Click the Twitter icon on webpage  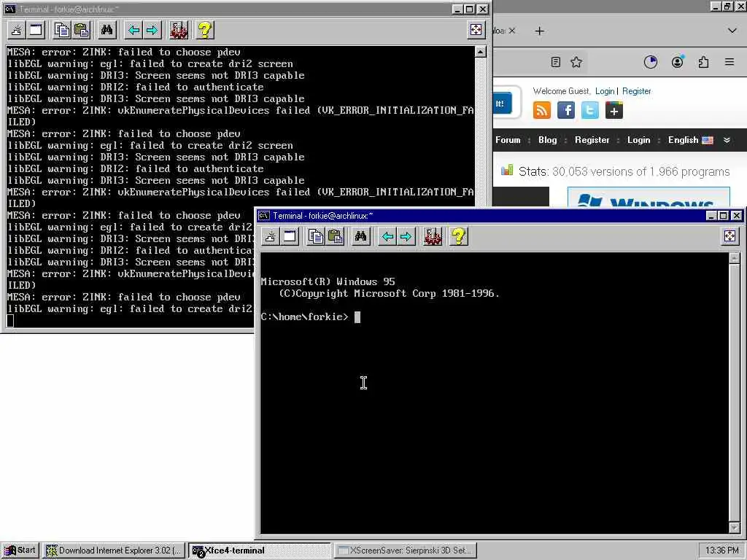(x=589, y=111)
